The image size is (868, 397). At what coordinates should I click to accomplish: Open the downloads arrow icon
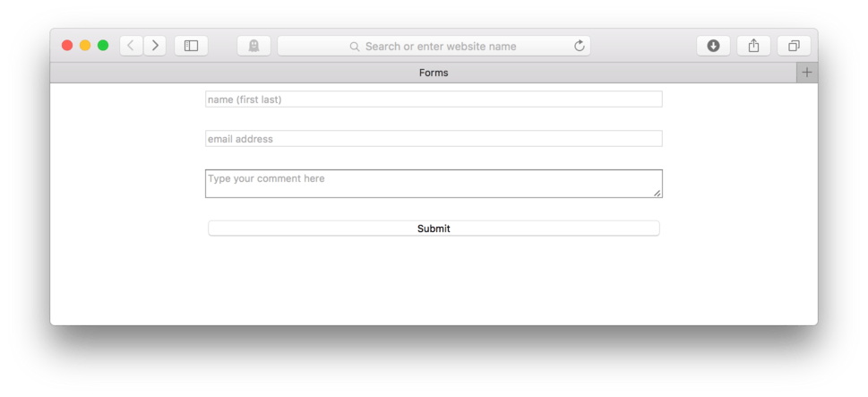click(x=713, y=46)
